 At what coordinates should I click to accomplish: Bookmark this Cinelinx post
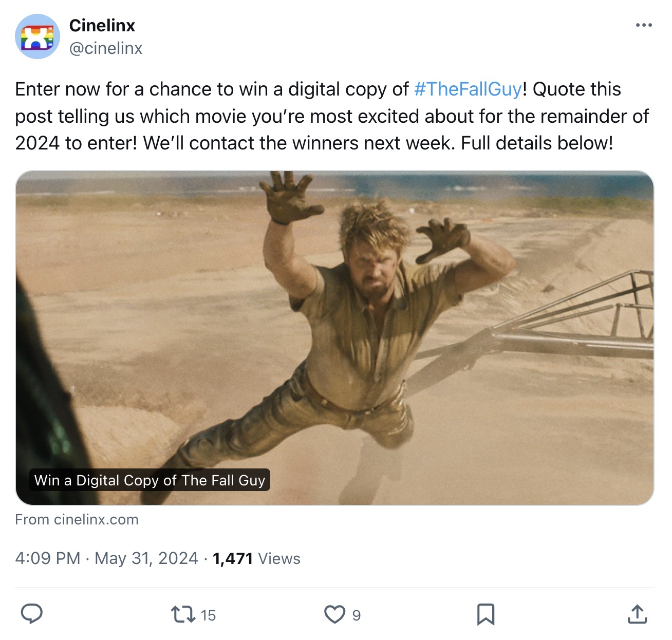pyautogui.click(x=486, y=614)
